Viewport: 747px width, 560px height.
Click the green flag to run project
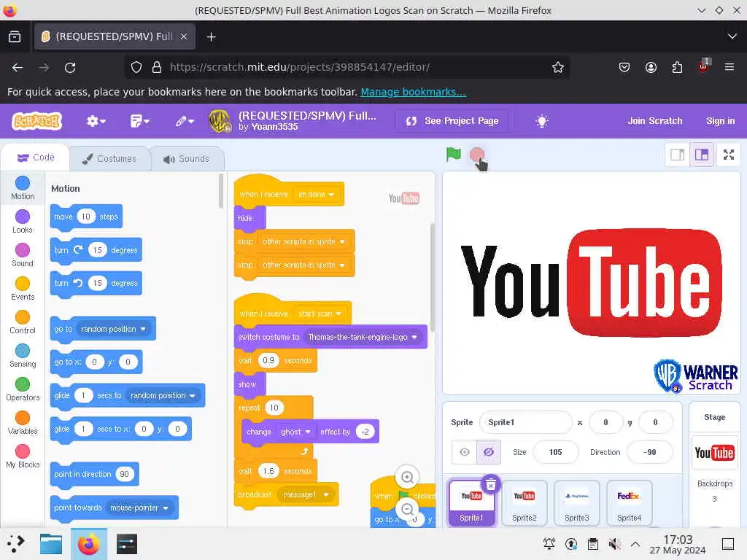(x=454, y=155)
